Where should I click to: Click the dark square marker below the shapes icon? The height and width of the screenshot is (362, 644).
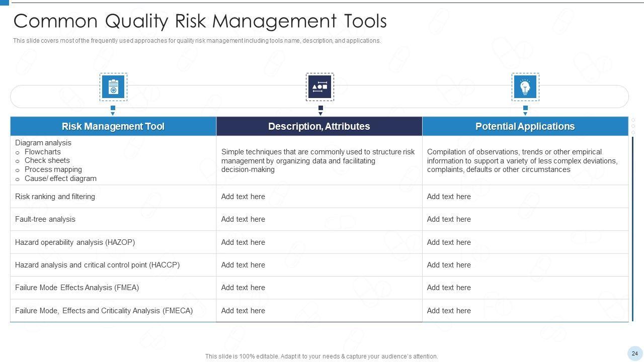320,108
